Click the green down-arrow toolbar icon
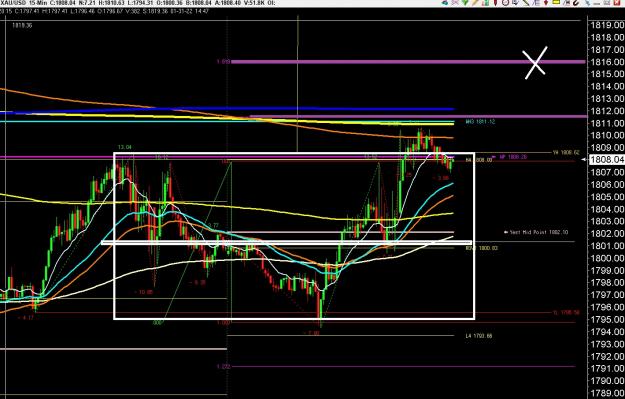 465,2
